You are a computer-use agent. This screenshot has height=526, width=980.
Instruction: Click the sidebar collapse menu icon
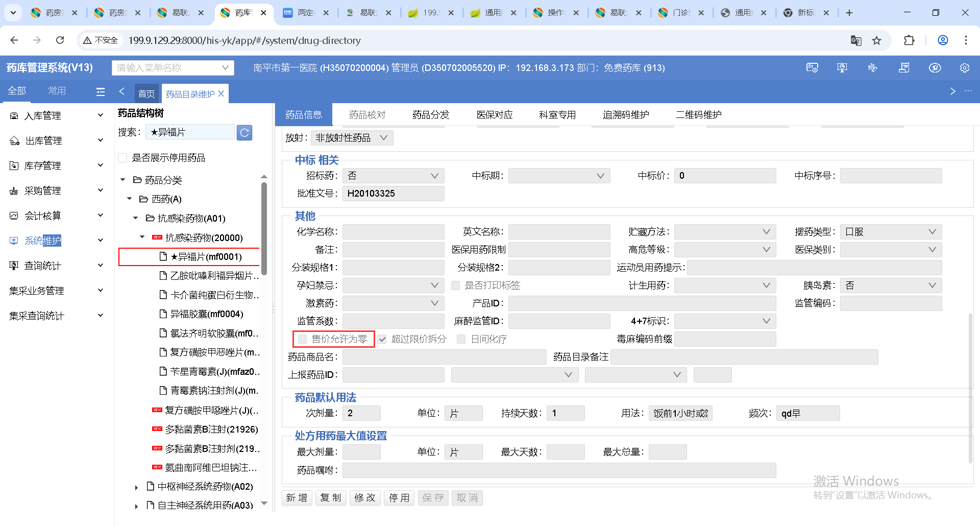[101, 92]
